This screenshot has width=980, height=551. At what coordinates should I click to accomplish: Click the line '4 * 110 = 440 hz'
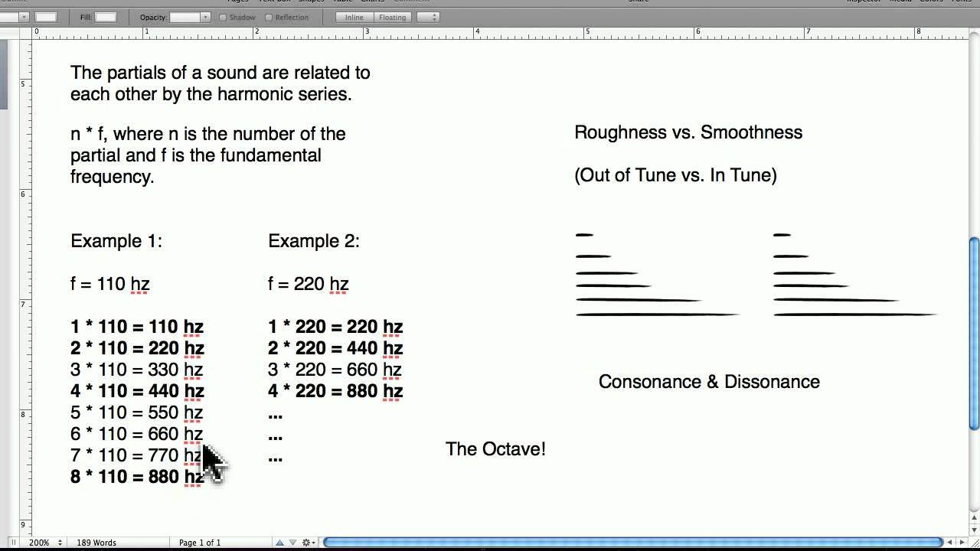(137, 391)
